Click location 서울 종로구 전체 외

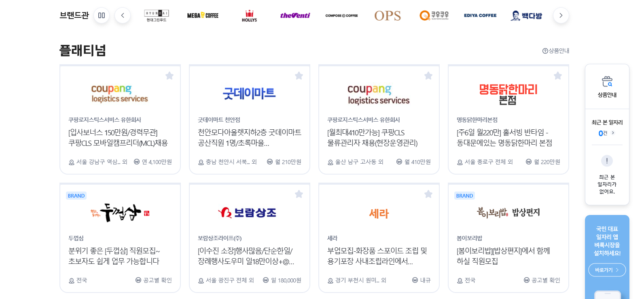point(485,162)
